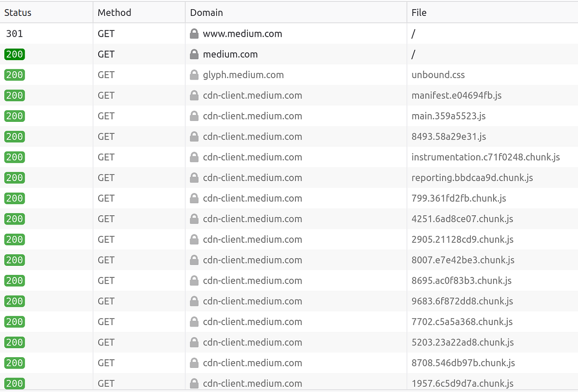
Task: Click the lock icon beside main.359a5523.js request
Action: 194,116
